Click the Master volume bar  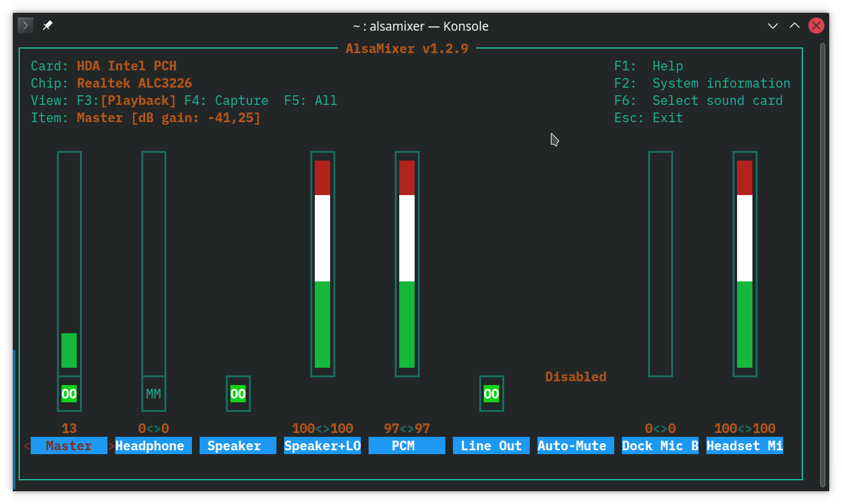click(69, 264)
